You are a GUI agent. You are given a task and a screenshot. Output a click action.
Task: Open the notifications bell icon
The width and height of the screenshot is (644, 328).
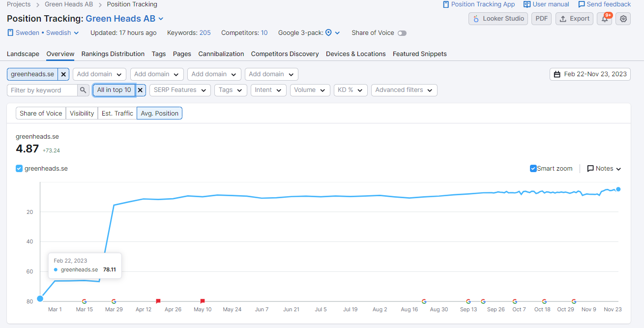604,19
